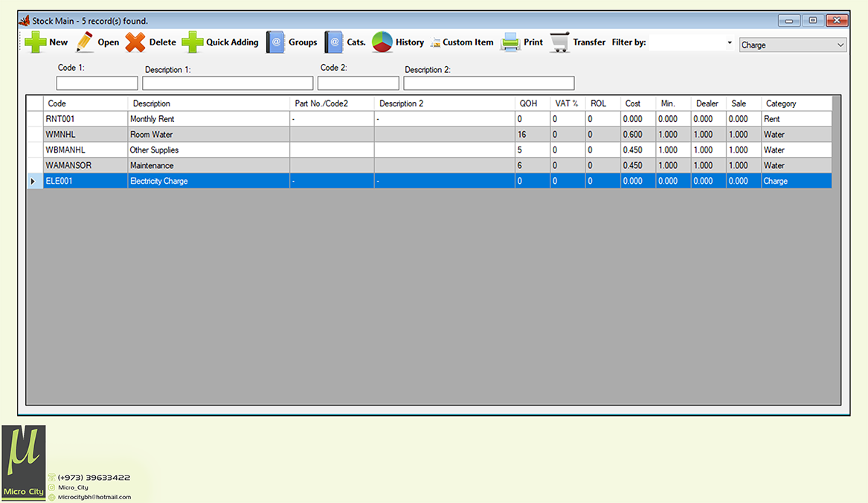
Task: Focus the Code 2 input field
Action: [359, 83]
